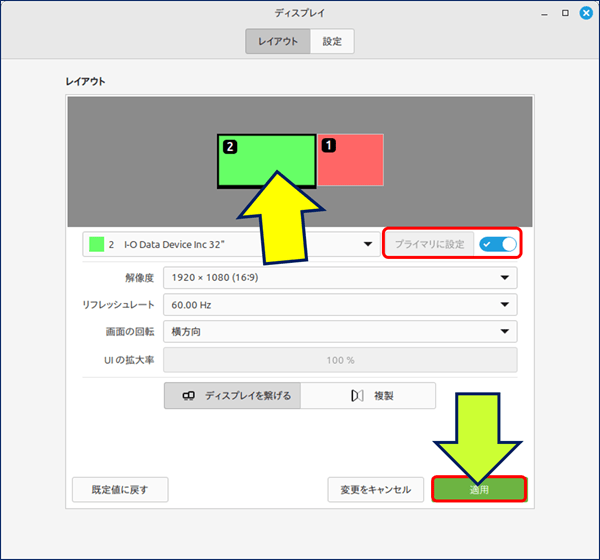600x560 pixels.
Task: Click the joined displays icon
Action: (x=189, y=395)
